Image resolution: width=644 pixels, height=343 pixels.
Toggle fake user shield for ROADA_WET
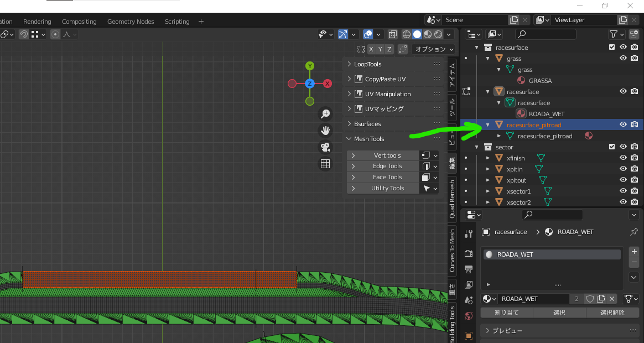tap(590, 299)
